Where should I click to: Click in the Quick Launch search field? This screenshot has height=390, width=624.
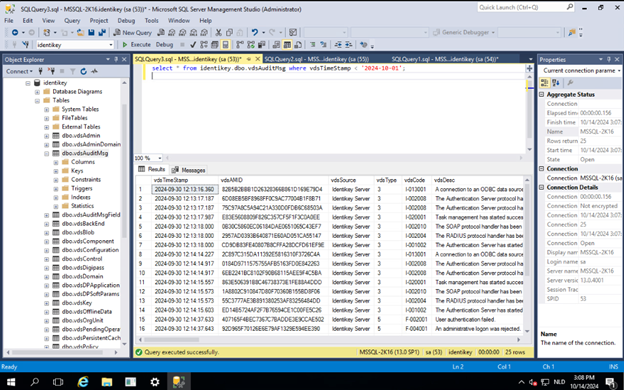[522, 7]
